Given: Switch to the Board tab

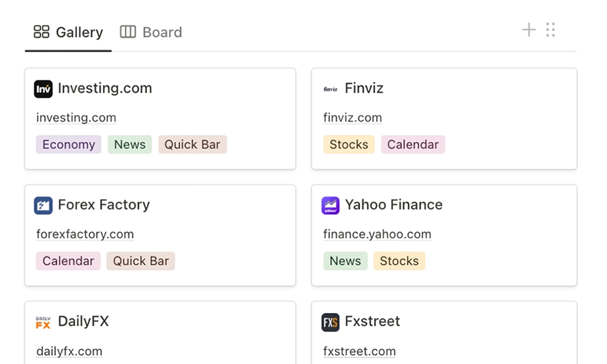Looking at the screenshot, I should [x=151, y=32].
